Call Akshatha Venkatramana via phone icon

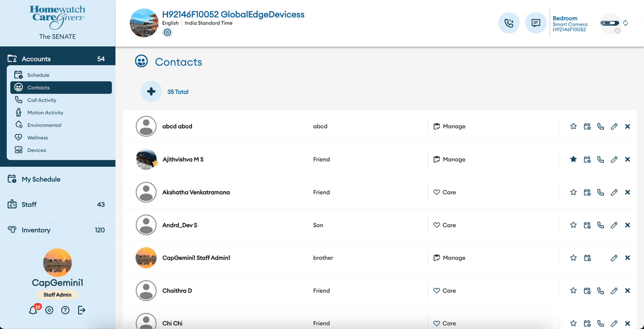coord(600,193)
